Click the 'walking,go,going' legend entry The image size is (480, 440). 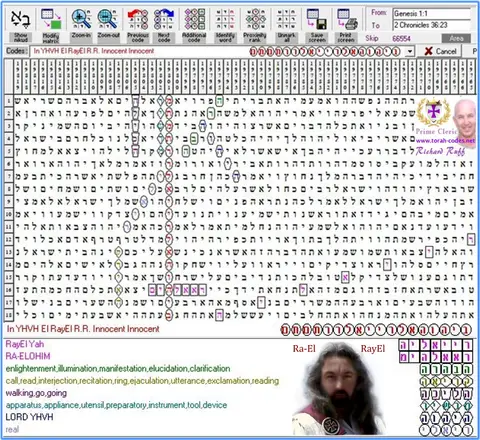(x=36, y=393)
